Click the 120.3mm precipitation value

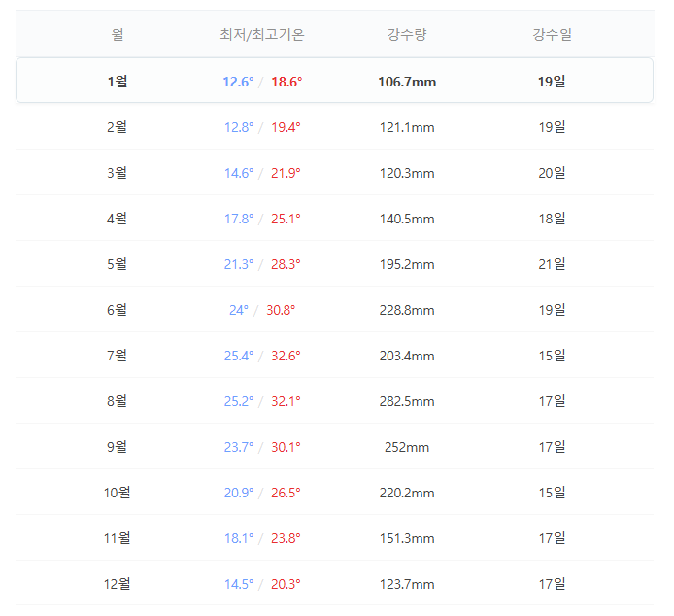[407, 173]
